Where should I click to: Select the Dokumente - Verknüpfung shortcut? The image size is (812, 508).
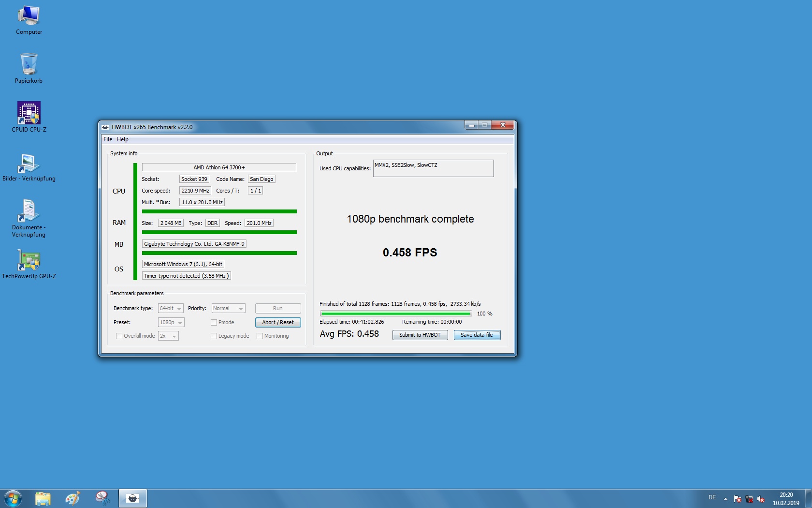[29, 218]
